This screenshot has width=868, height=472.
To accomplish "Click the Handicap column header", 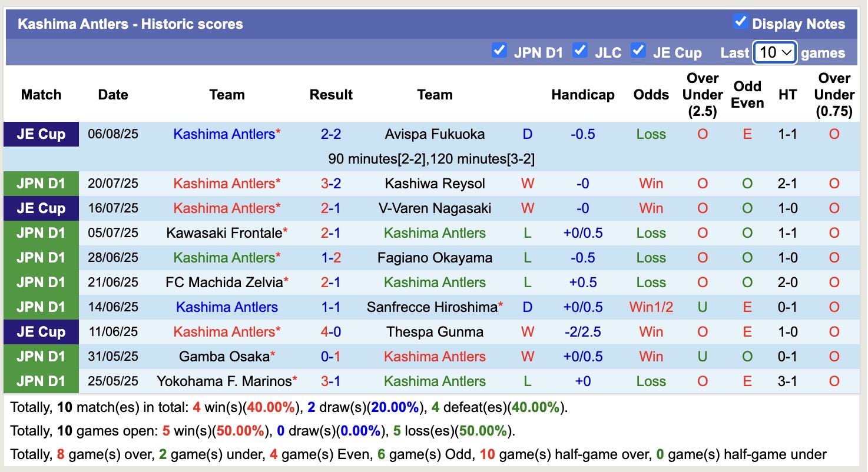I will [x=582, y=95].
